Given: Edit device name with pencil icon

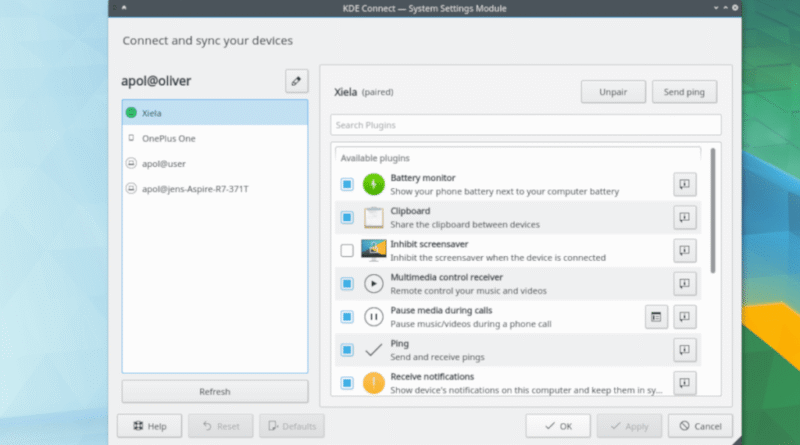Looking at the screenshot, I should [296, 81].
